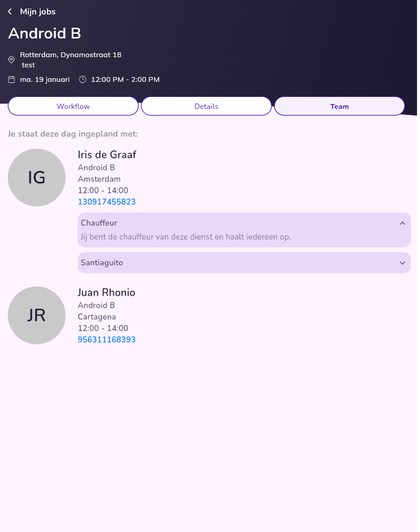Click the date ma. 19 januari
The width and height of the screenshot is (420, 532).
point(45,79)
